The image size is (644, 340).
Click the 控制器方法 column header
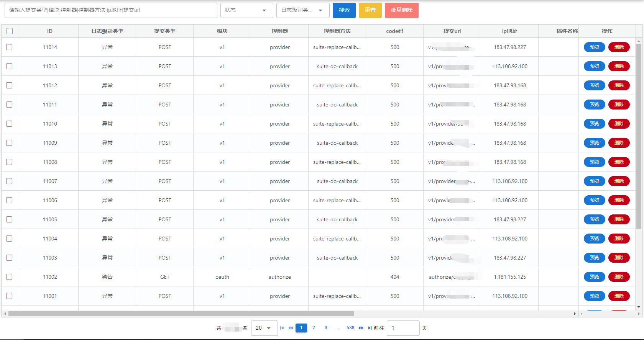(x=337, y=31)
